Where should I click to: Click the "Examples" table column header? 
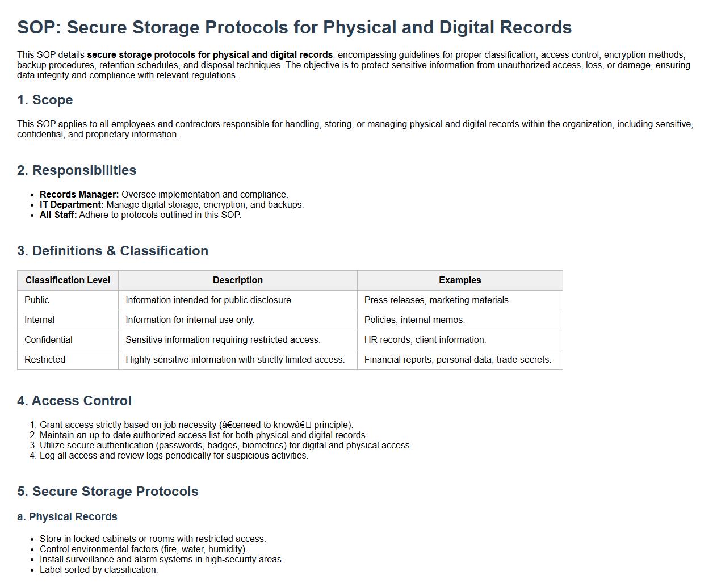pyautogui.click(x=459, y=280)
